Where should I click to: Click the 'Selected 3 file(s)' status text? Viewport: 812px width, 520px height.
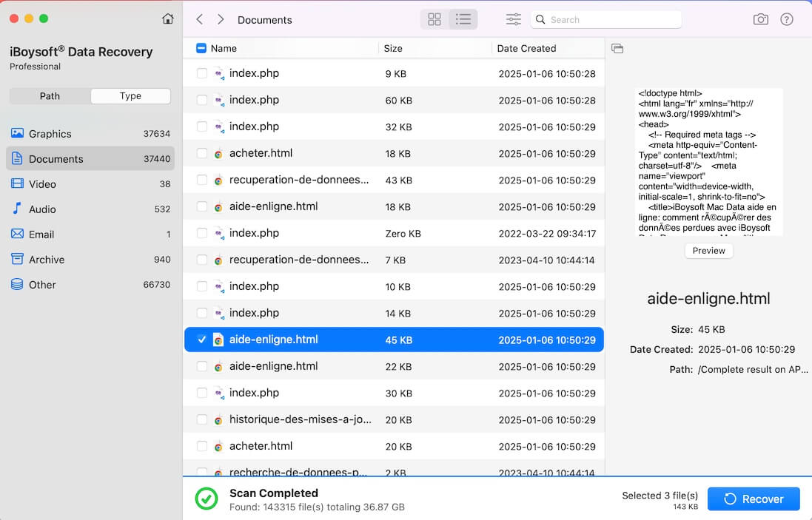(660, 496)
